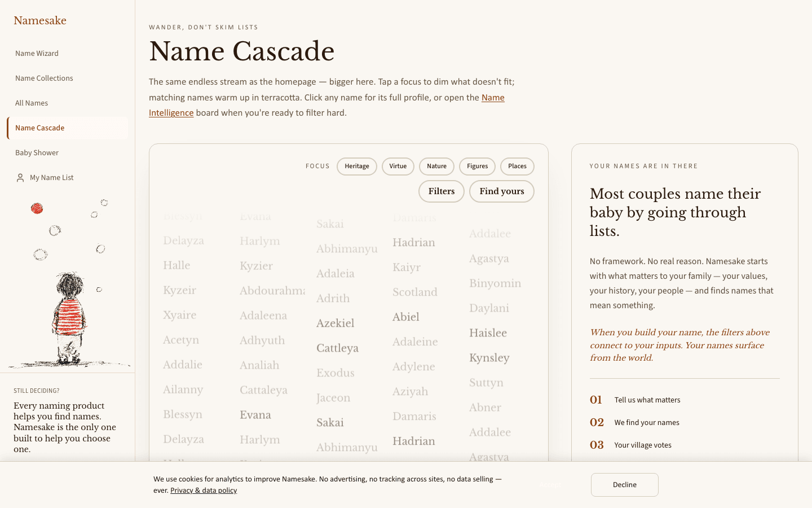Screen dimensions: 812x508
Task: Accept analytics cookies
Action: coord(550,485)
